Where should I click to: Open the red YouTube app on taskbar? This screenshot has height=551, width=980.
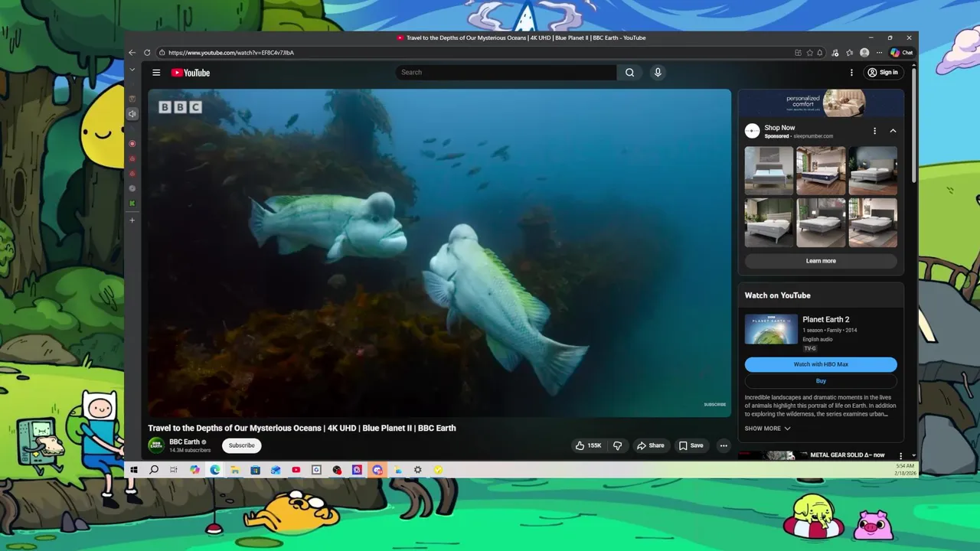point(296,470)
